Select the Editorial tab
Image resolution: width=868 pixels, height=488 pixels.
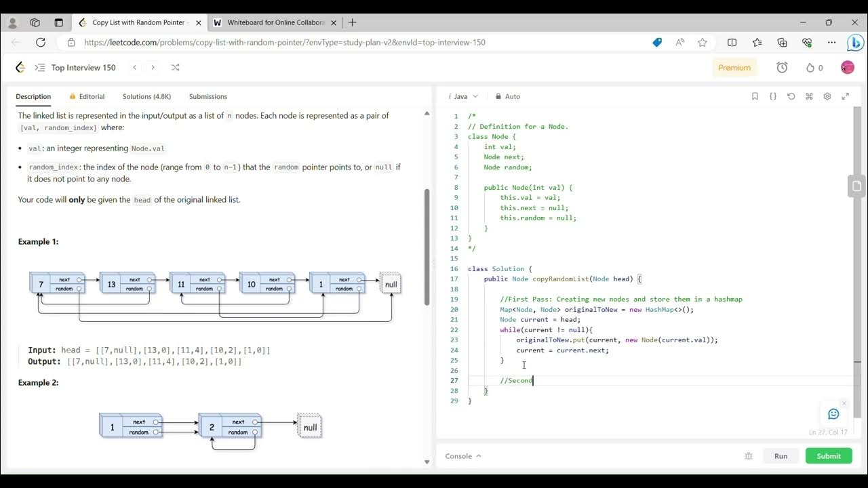tap(85, 96)
